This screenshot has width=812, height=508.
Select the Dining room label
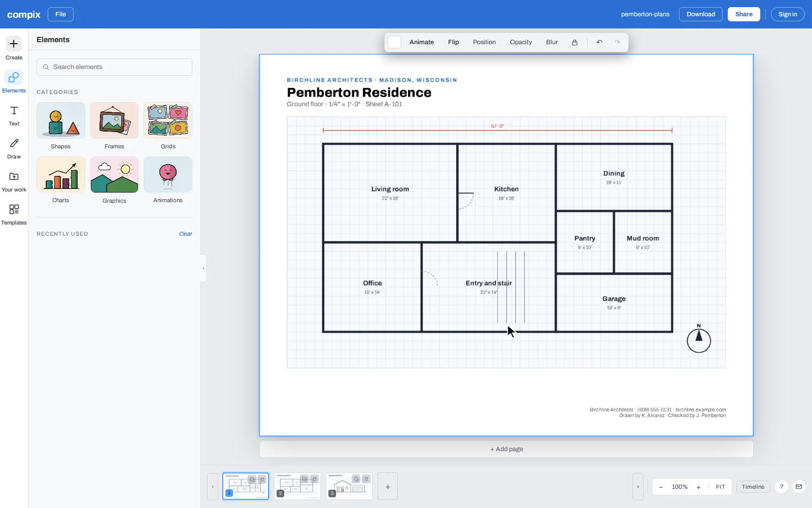tap(614, 173)
